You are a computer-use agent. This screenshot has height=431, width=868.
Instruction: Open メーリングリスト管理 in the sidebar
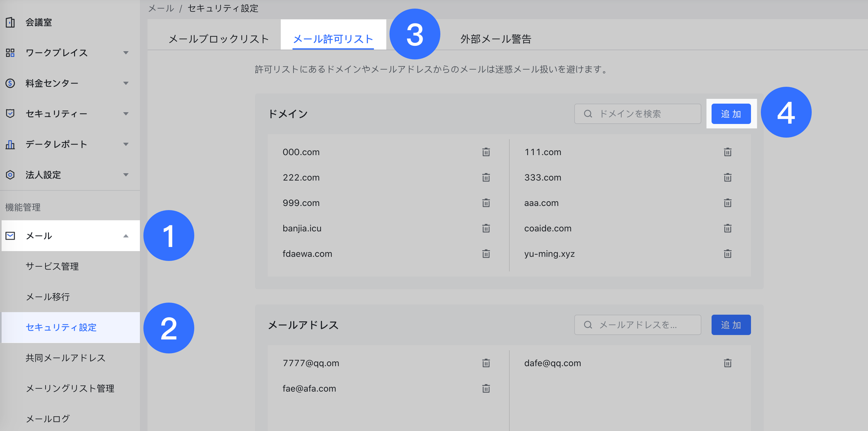[70, 388]
